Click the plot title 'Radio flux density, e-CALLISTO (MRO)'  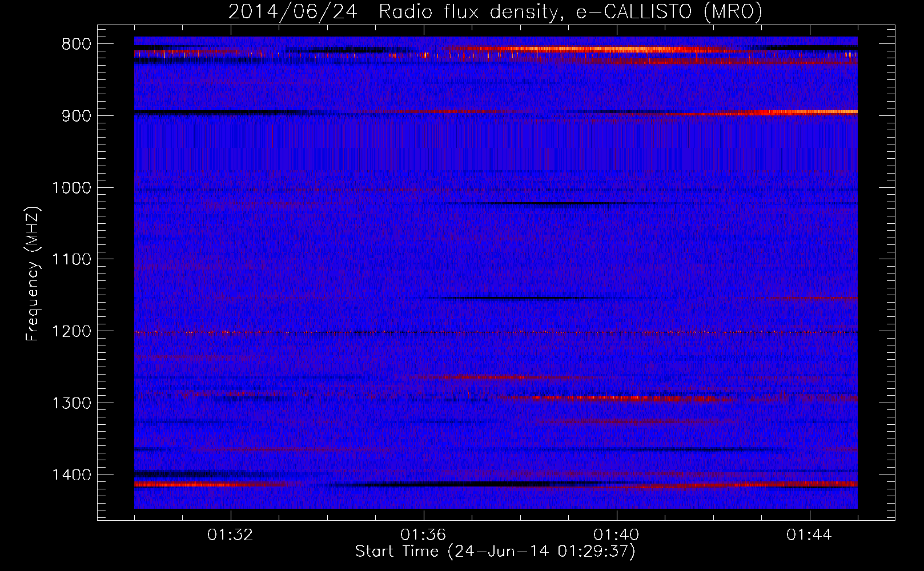click(x=571, y=12)
